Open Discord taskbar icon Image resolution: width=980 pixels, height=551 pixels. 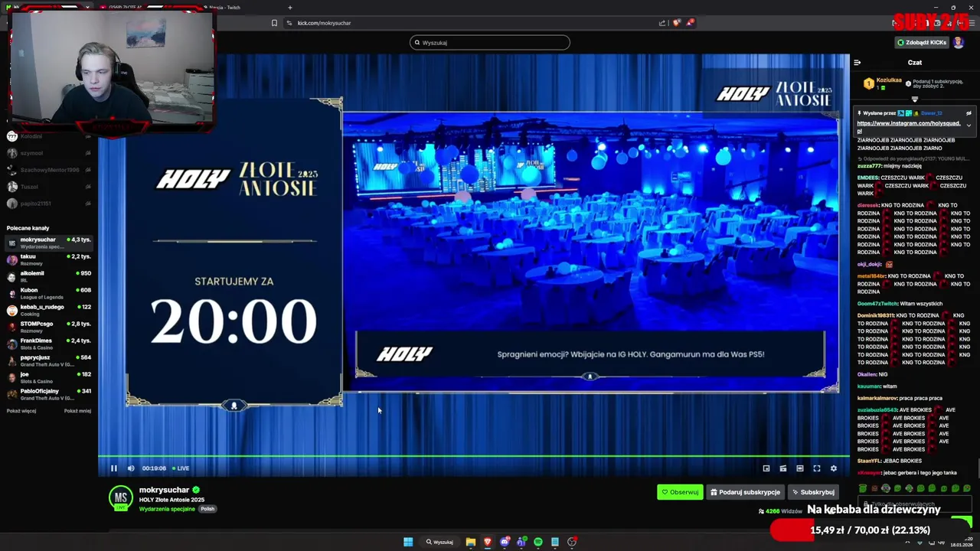pos(505,542)
